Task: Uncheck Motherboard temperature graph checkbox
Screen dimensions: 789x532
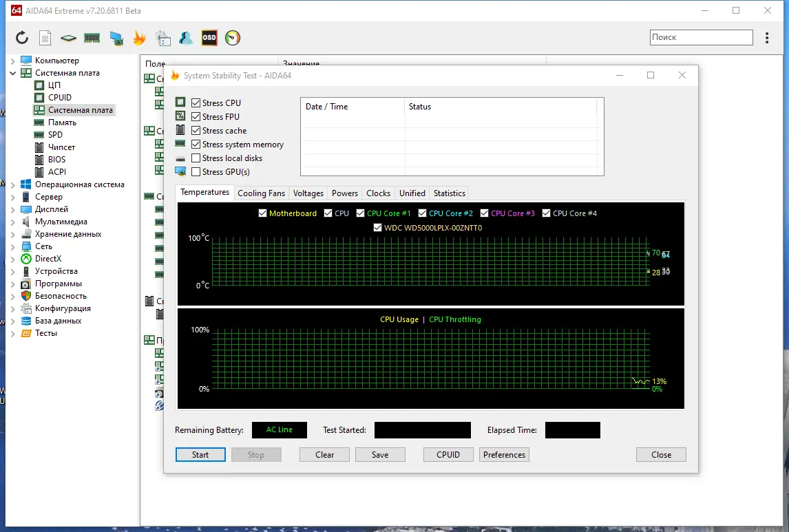Action: pos(262,213)
